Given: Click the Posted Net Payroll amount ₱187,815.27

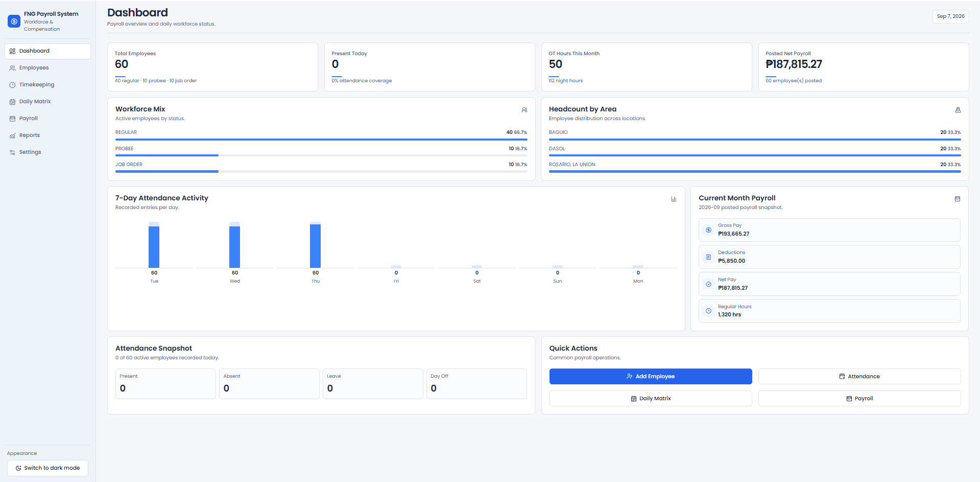Looking at the screenshot, I should [794, 64].
